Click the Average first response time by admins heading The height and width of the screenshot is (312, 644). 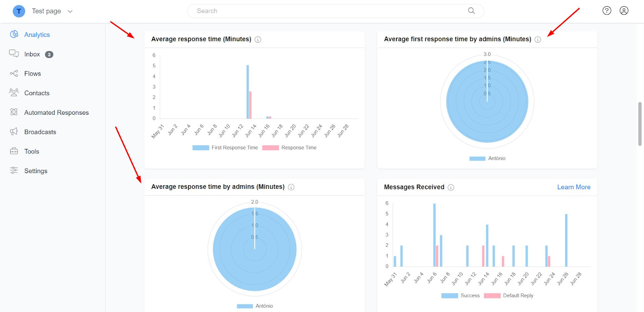tap(458, 39)
